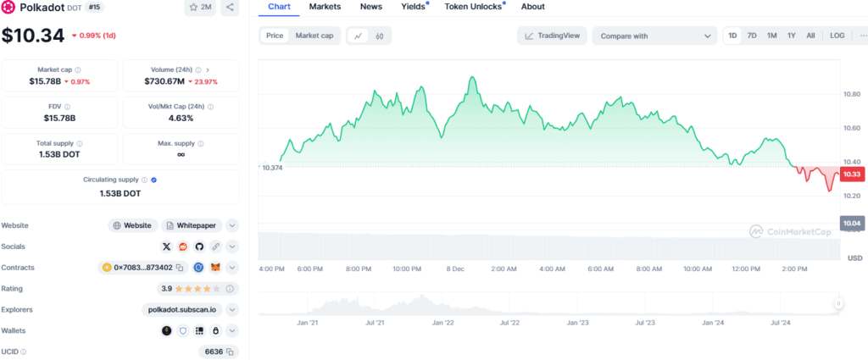Open the Reddit social icon
The image size is (868, 360).
click(183, 246)
